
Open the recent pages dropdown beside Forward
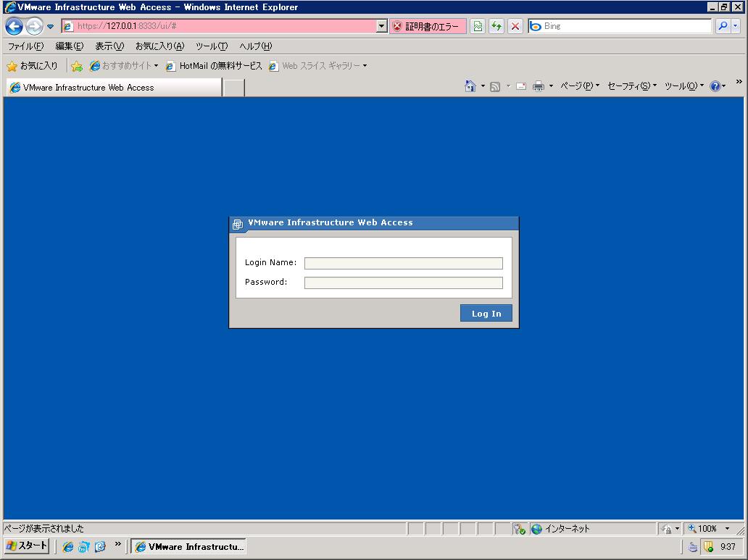pyautogui.click(x=50, y=26)
